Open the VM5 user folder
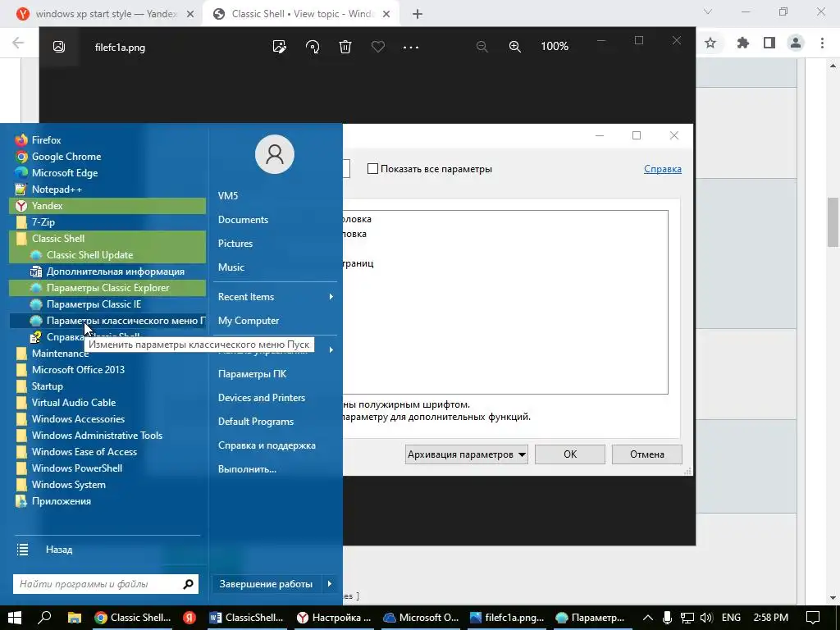 (x=228, y=195)
